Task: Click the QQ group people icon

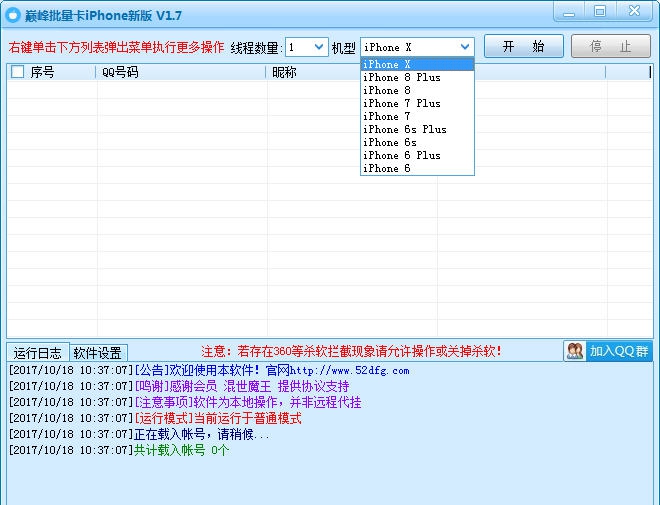Action: [575, 351]
